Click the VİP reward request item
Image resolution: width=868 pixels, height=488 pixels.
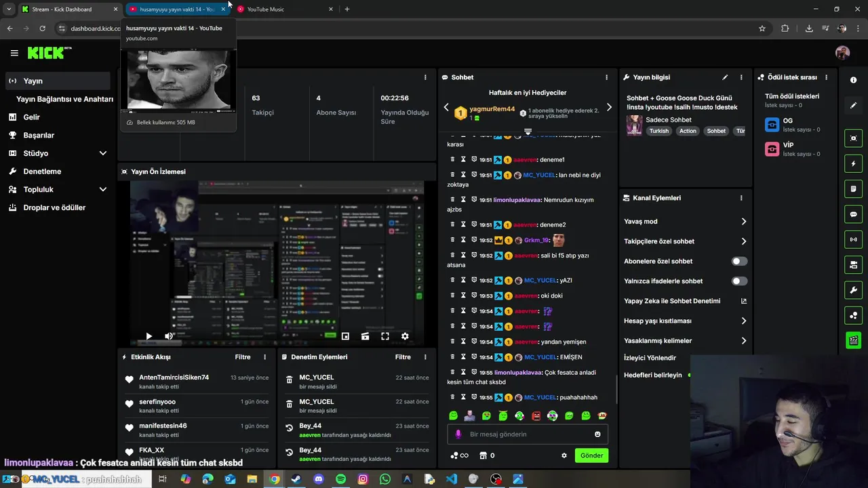pyautogui.click(x=795, y=149)
